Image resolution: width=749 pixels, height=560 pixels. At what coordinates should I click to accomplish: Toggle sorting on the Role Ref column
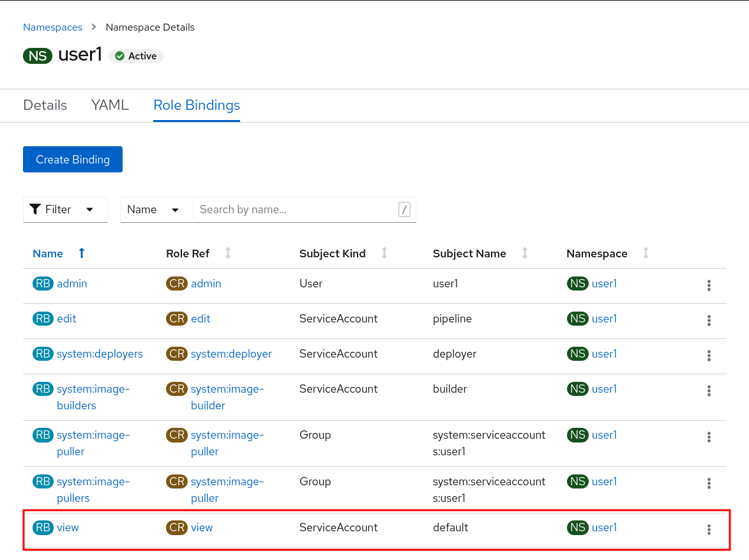[228, 253]
